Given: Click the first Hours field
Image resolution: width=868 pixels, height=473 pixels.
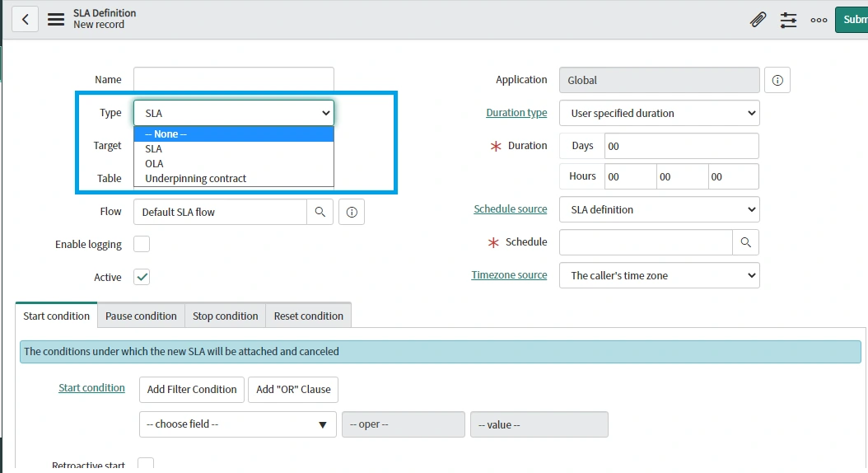Looking at the screenshot, I should 631,176.
